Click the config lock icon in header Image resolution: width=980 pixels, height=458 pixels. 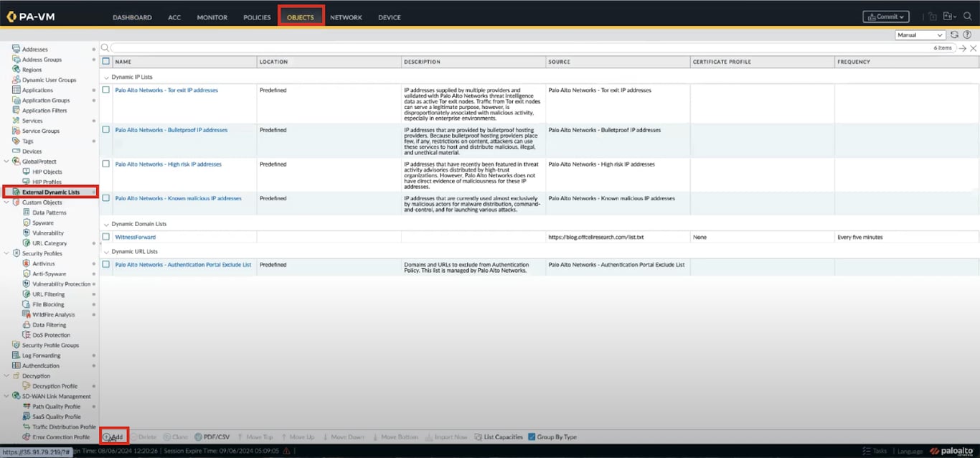click(933, 17)
